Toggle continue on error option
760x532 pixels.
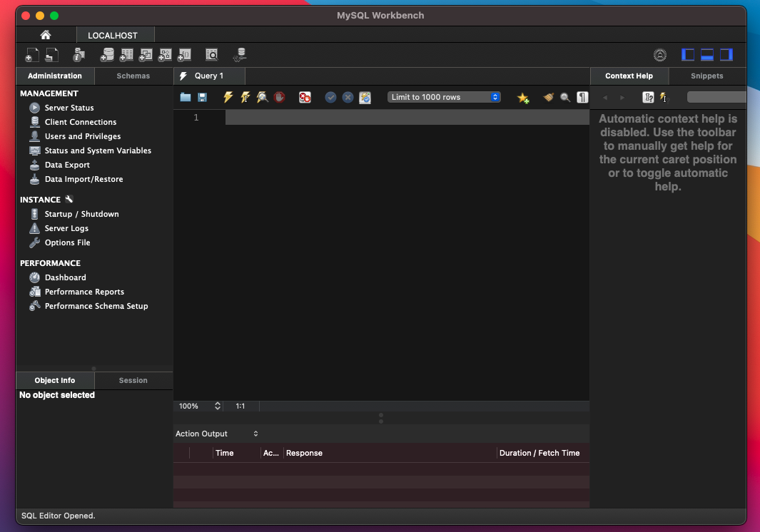coord(305,98)
